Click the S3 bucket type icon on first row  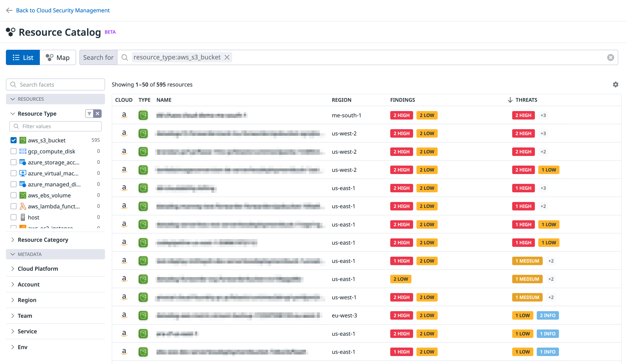[143, 115]
